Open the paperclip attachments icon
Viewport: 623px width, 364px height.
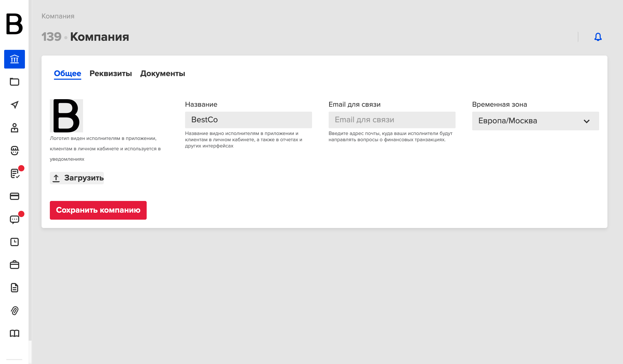coord(15,311)
